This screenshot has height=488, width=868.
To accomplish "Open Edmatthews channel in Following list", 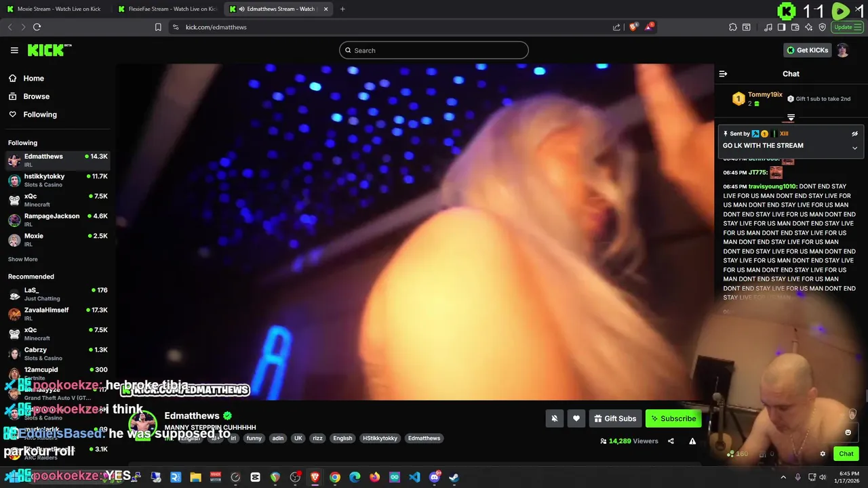I will click(58, 160).
